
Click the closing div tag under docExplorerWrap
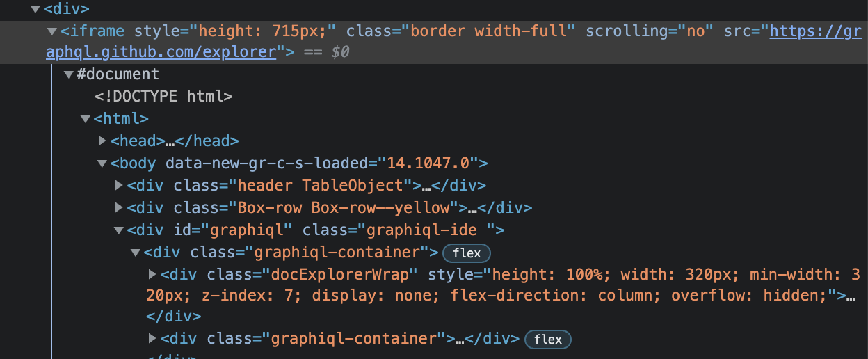pos(174,317)
